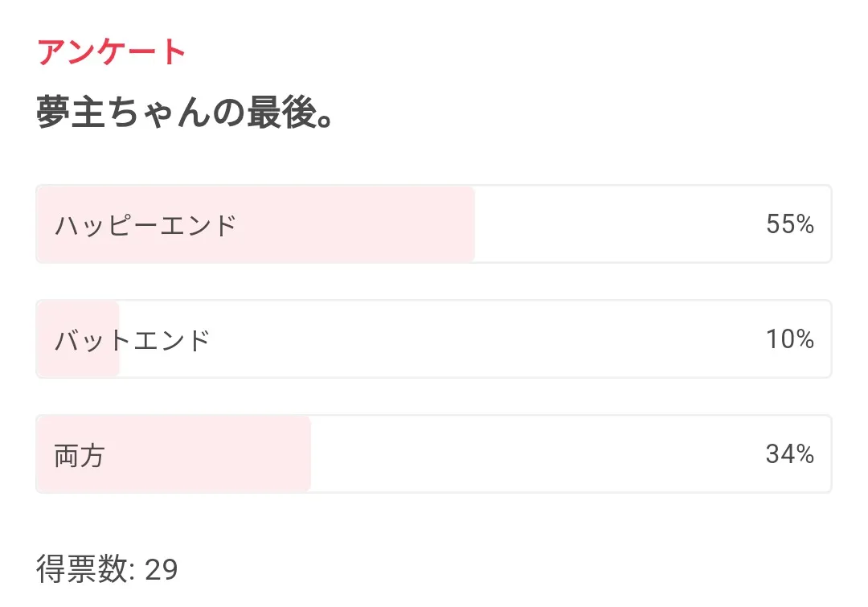
Task: Click the ハッピーエンド label text
Action: 145,225
